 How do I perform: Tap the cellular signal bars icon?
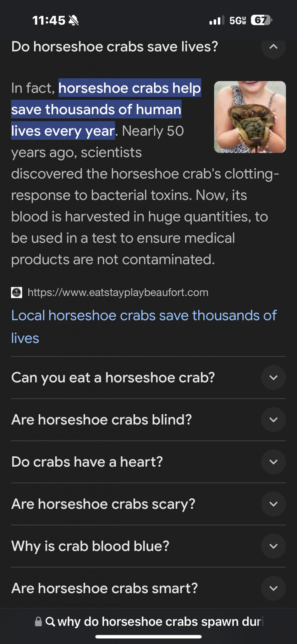pos(217,20)
